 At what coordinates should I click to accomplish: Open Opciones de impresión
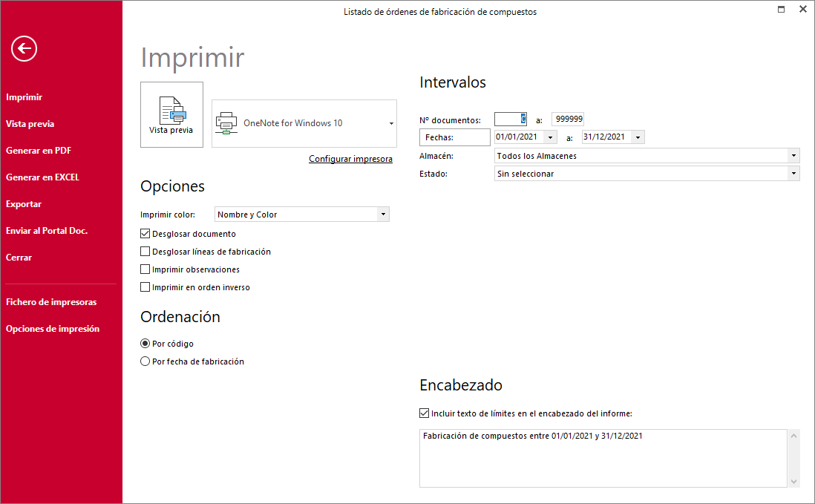(x=53, y=329)
